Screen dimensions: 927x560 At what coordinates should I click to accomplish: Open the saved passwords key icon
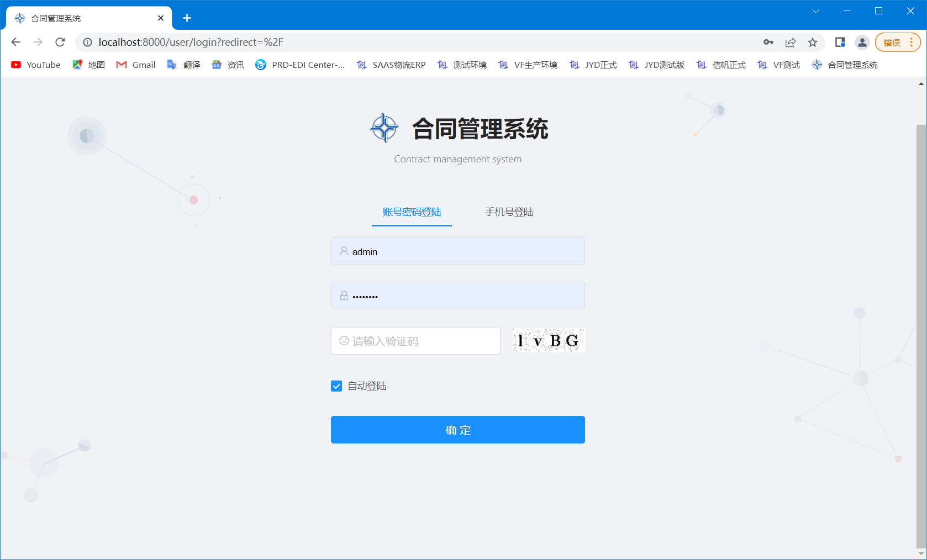(x=768, y=42)
